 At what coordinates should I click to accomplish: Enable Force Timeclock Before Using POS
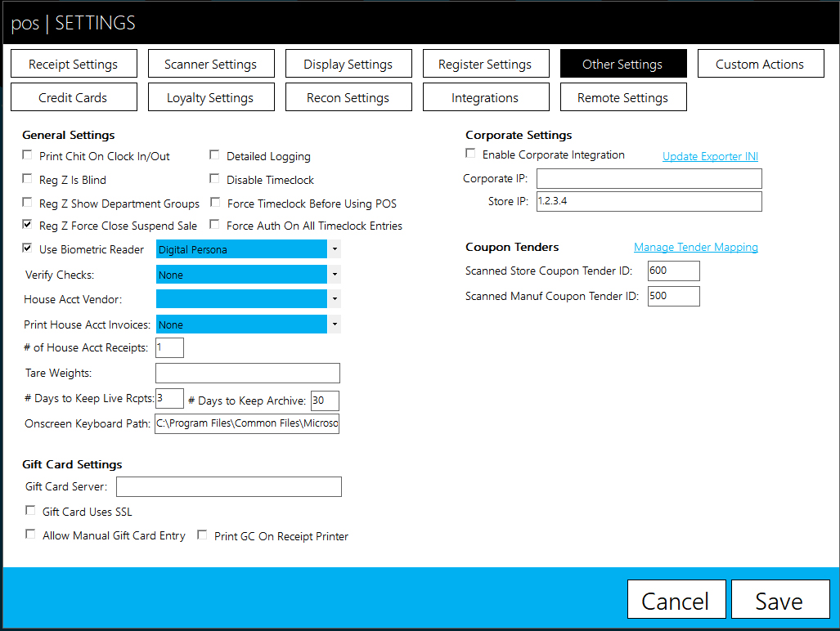point(215,203)
